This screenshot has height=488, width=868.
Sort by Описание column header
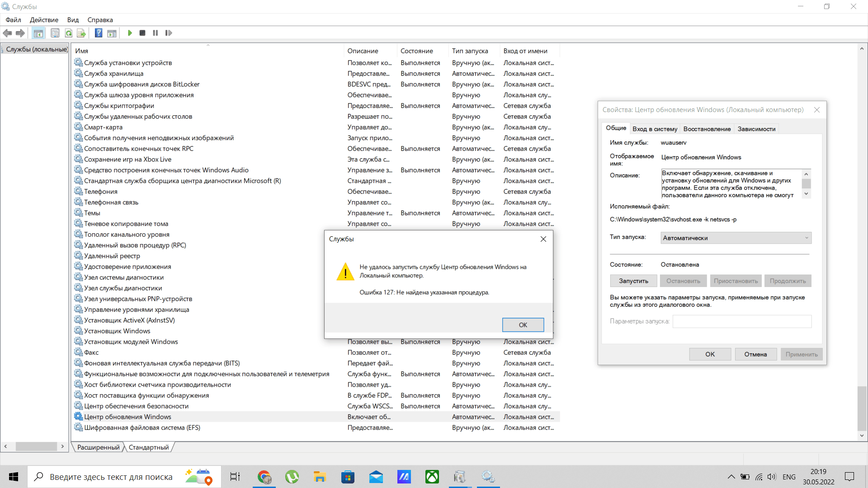[371, 51]
